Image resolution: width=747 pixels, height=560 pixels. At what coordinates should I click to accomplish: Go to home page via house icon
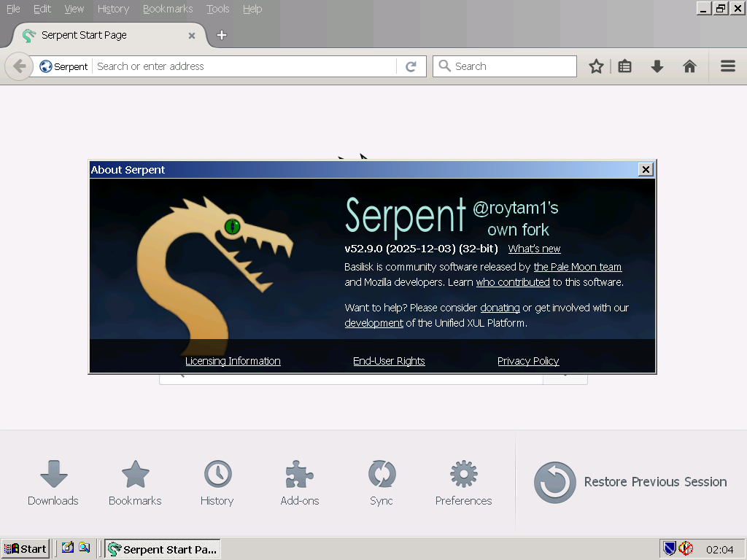tap(689, 66)
